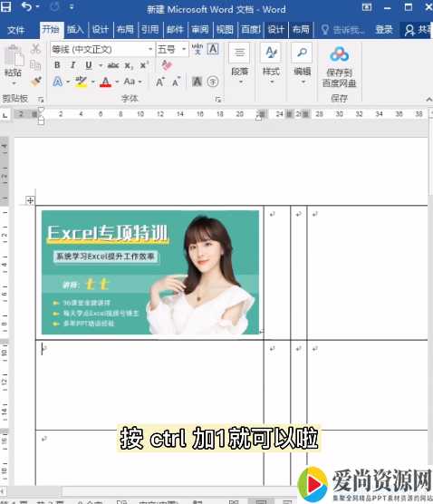Open the undo history dropdown arrow
Screen dimensions: 433x504
click(x=37, y=7)
